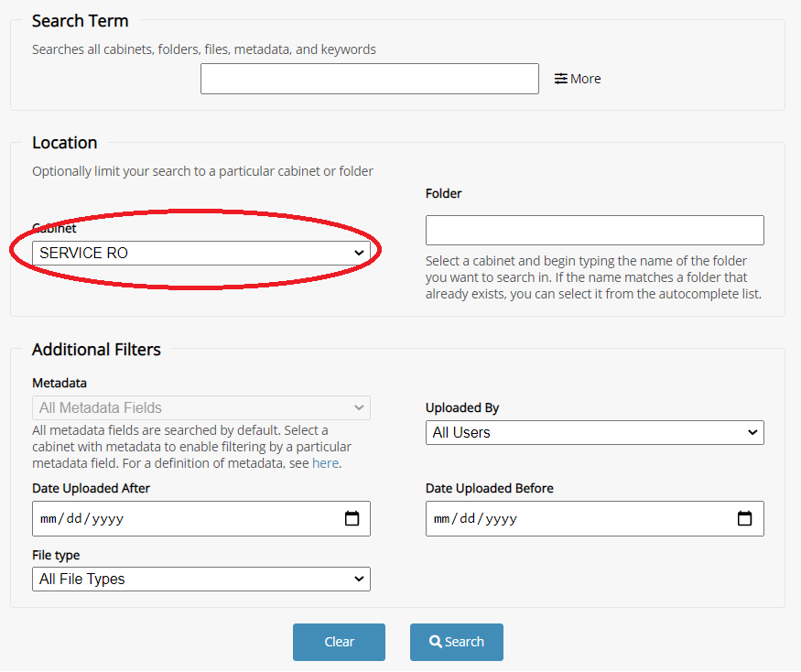Expand the File type dropdown
The height and width of the screenshot is (672, 801).
pos(201,579)
